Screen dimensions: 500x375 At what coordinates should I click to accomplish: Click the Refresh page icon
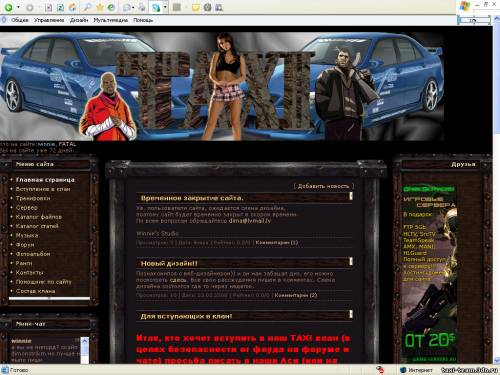click(60, 7)
